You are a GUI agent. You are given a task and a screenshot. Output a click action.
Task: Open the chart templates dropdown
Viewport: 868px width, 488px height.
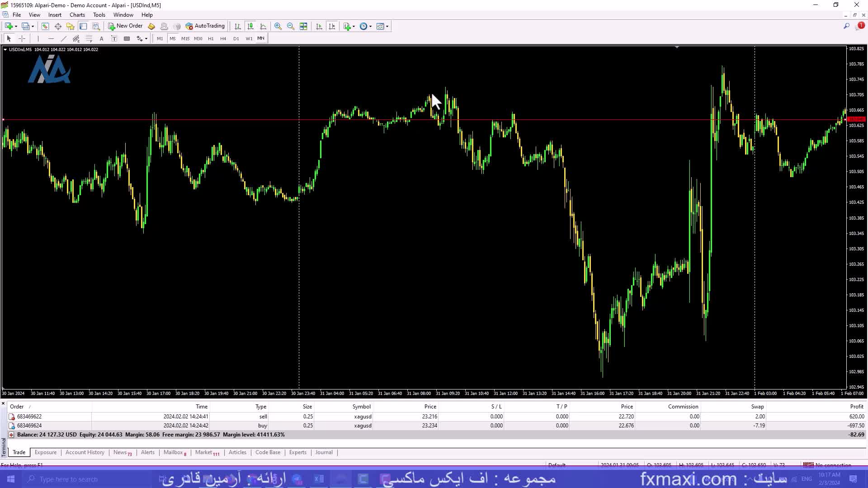coord(387,26)
